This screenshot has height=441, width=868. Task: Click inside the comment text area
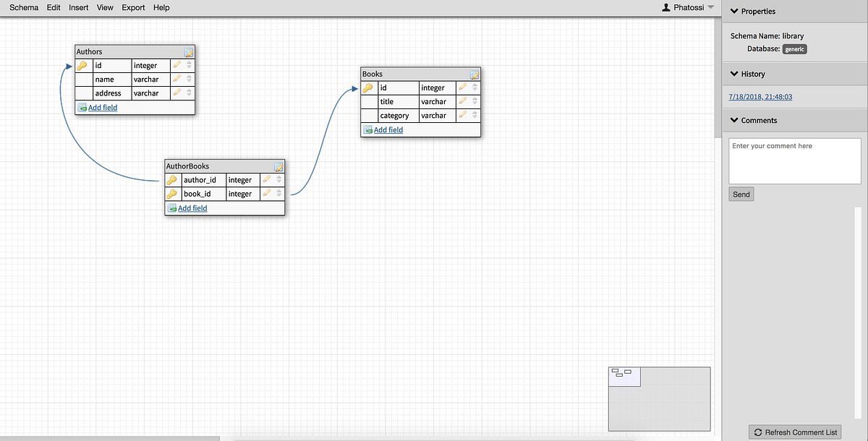tap(794, 160)
